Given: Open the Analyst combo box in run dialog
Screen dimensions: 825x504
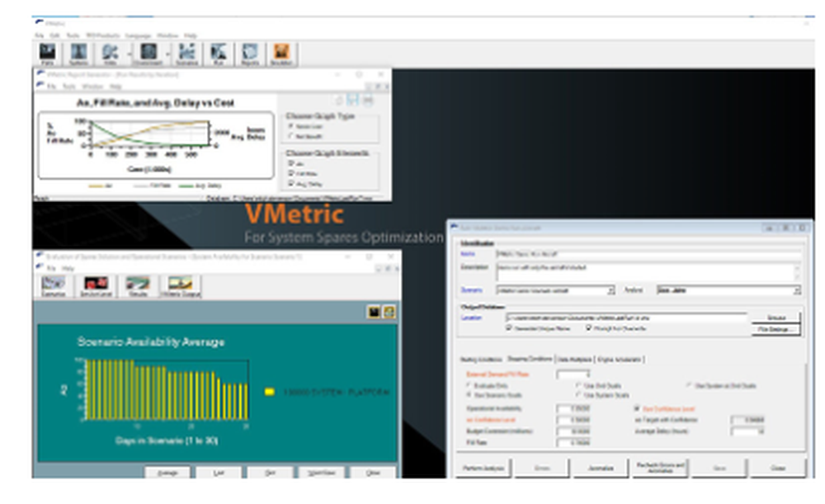Looking at the screenshot, I should click(x=728, y=290).
